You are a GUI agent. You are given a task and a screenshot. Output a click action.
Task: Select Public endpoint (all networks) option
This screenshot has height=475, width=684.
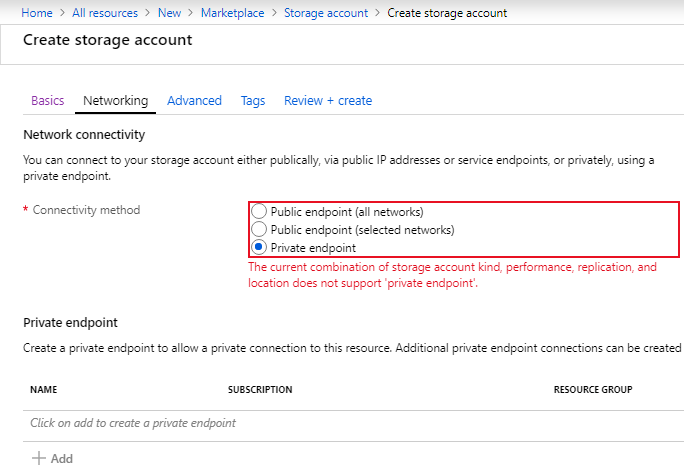259,212
